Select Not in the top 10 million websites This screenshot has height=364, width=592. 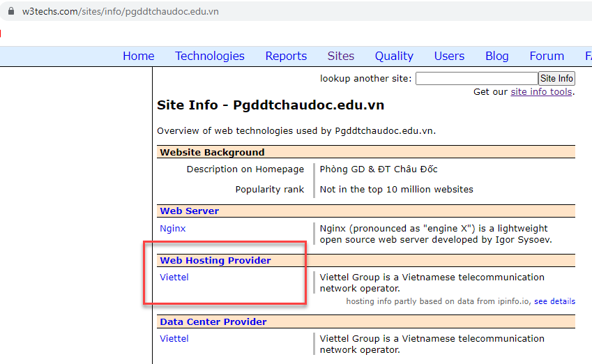click(x=397, y=190)
